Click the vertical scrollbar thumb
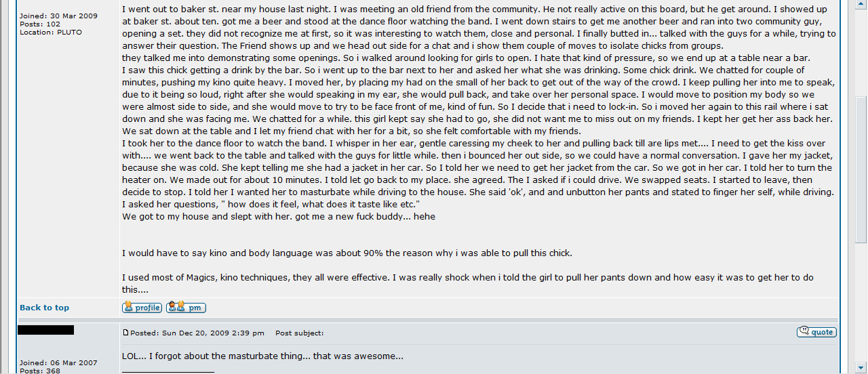The image size is (868, 374). [x=861, y=169]
